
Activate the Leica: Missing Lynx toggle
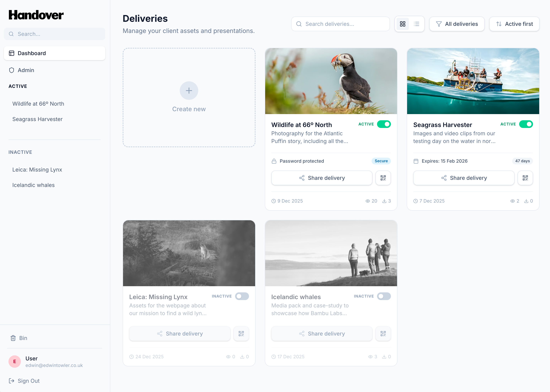coord(242,296)
